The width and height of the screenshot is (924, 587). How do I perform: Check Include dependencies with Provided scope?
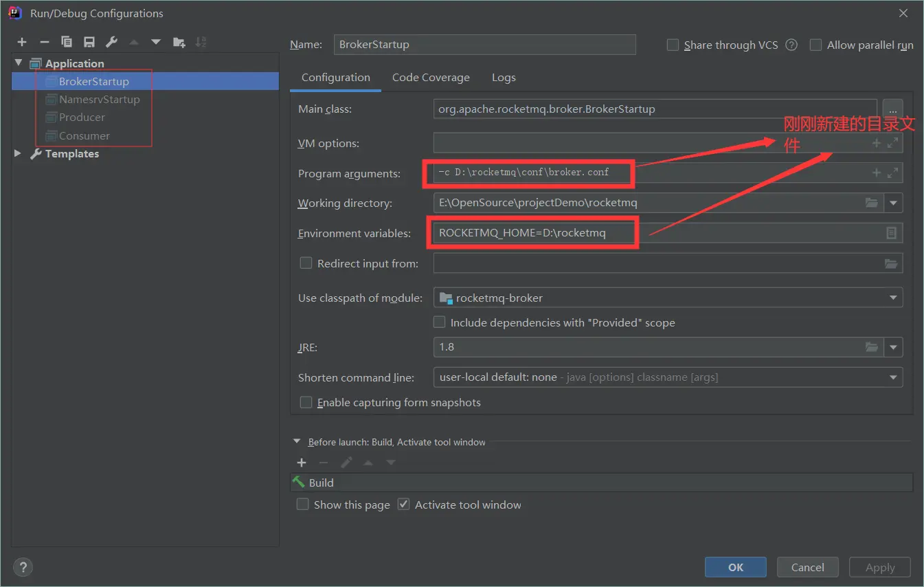440,322
